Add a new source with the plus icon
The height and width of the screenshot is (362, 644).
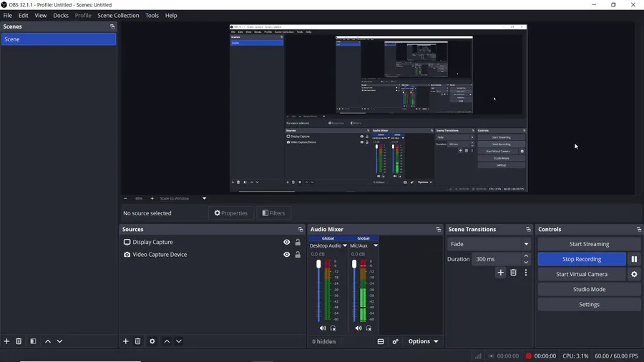point(126,341)
